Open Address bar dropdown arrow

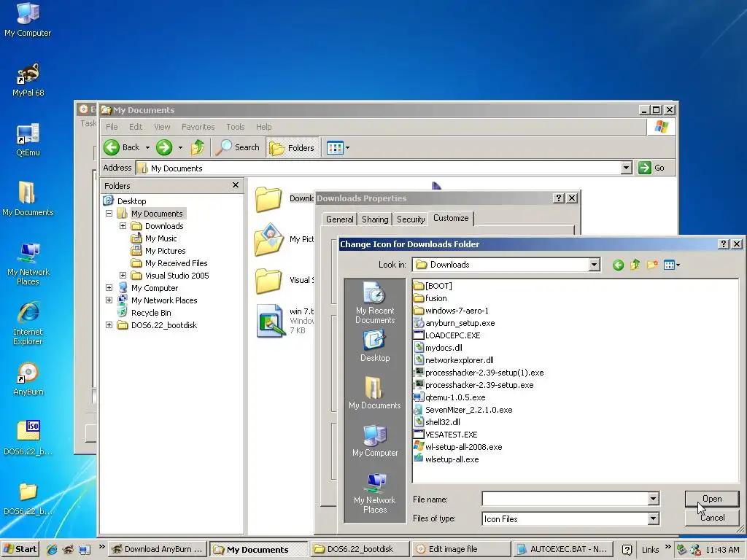pos(627,168)
